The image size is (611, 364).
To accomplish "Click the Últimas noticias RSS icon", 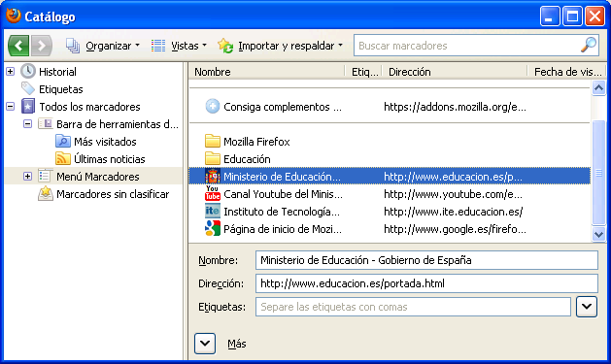I will 63,159.
